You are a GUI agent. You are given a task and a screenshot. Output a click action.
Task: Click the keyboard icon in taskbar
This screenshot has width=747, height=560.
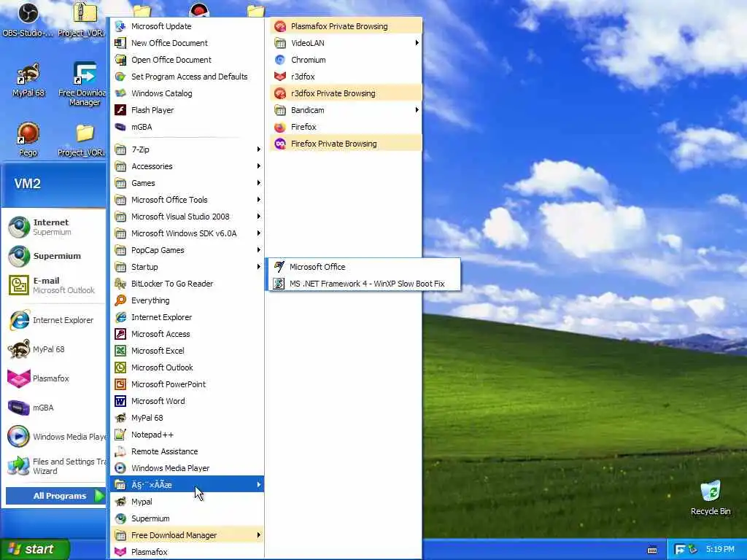coord(652,550)
